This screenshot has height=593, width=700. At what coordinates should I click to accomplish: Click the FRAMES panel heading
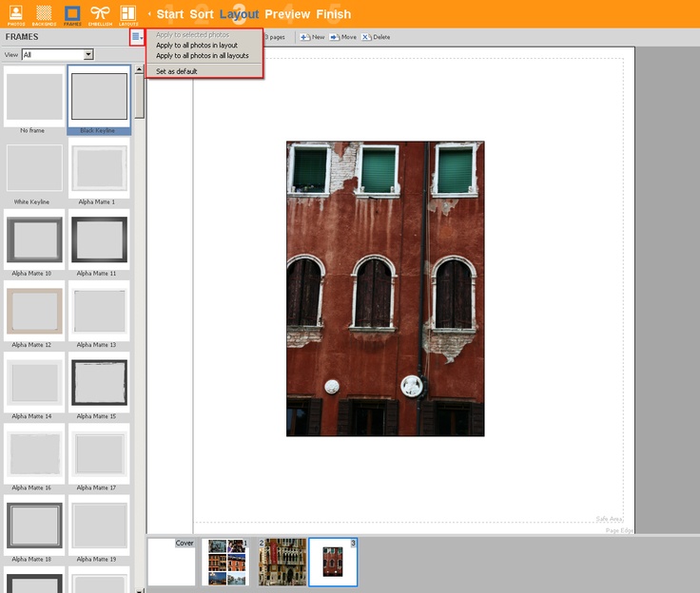click(x=22, y=37)
